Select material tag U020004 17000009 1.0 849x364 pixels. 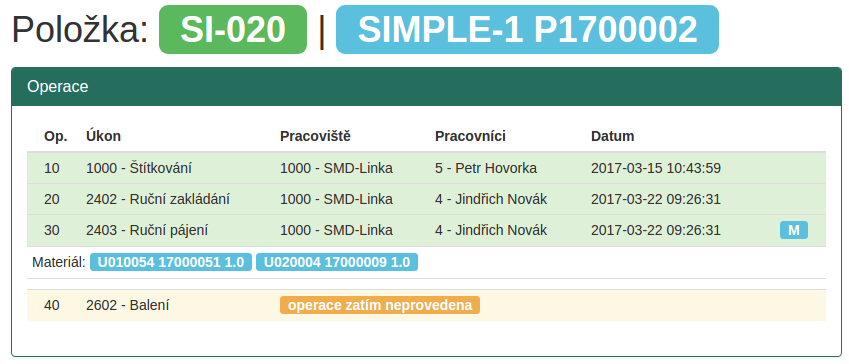[x=337, y=263]
